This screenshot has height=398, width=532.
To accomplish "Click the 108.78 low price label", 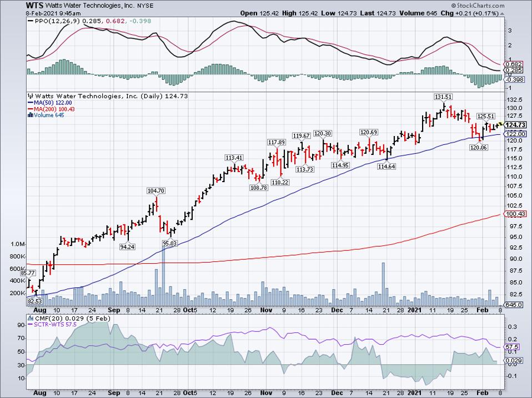I will (x=259, y=187).
